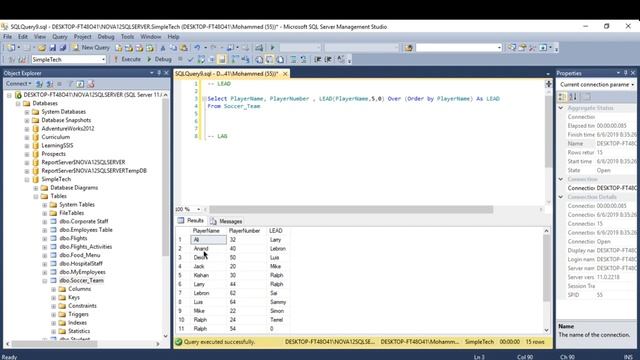
Task: Click the New Query toolbar button
Action: click(91, 48)
